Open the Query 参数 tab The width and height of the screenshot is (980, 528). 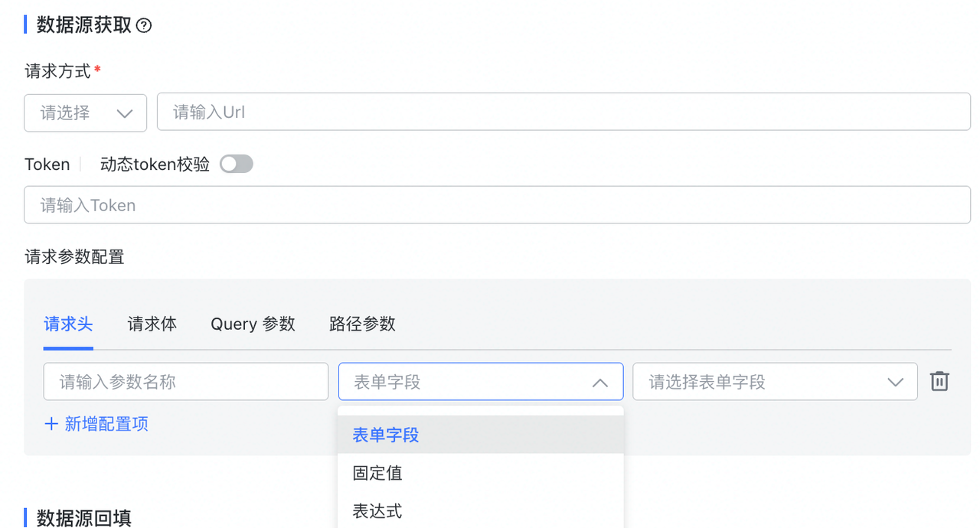pyautogui.click(x=253, y=324)
